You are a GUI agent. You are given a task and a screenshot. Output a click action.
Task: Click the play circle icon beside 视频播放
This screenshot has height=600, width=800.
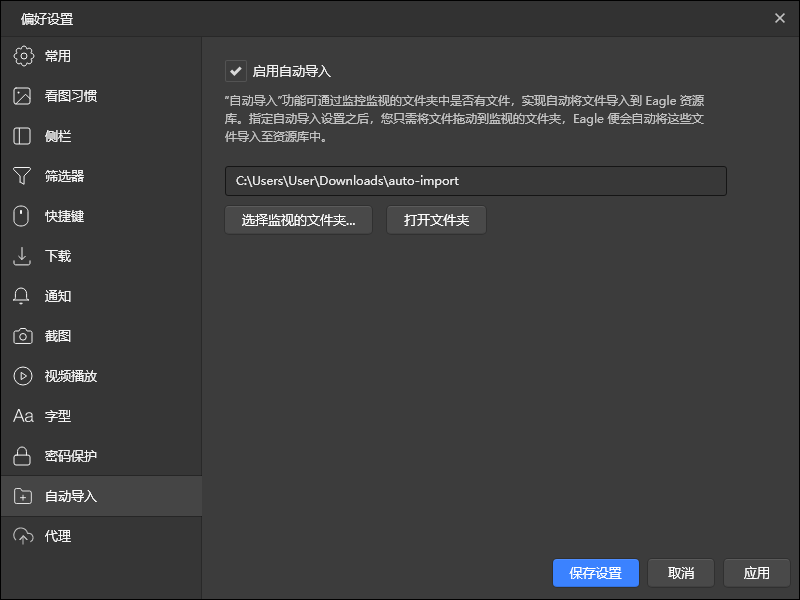coord(23,376)
